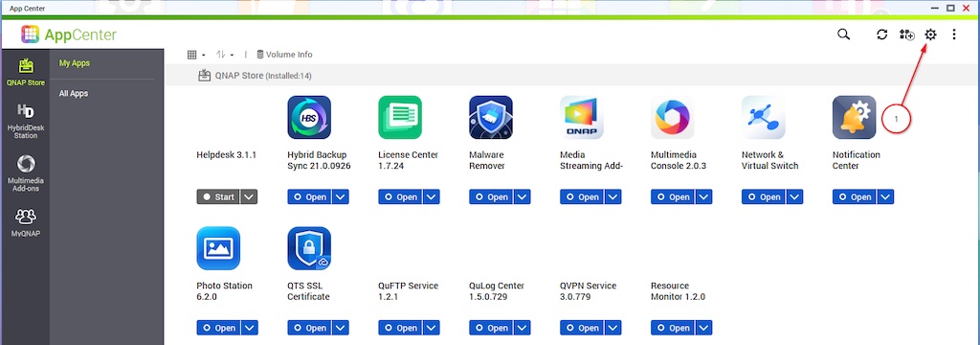The width and height of the screenshot is (980, 345).
Task: Click the Helpdesk 3.1.1 label
Action: (x=226, y=154)
